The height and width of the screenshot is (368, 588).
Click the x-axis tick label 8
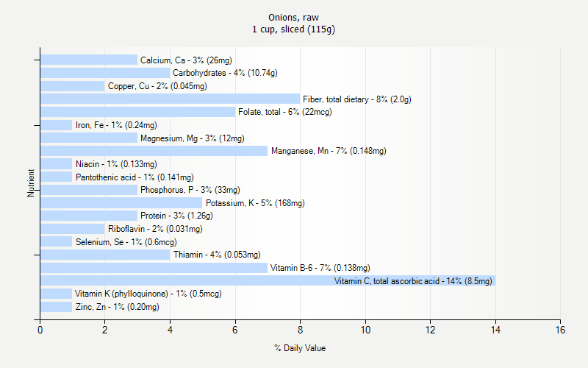tap(300, 330)
